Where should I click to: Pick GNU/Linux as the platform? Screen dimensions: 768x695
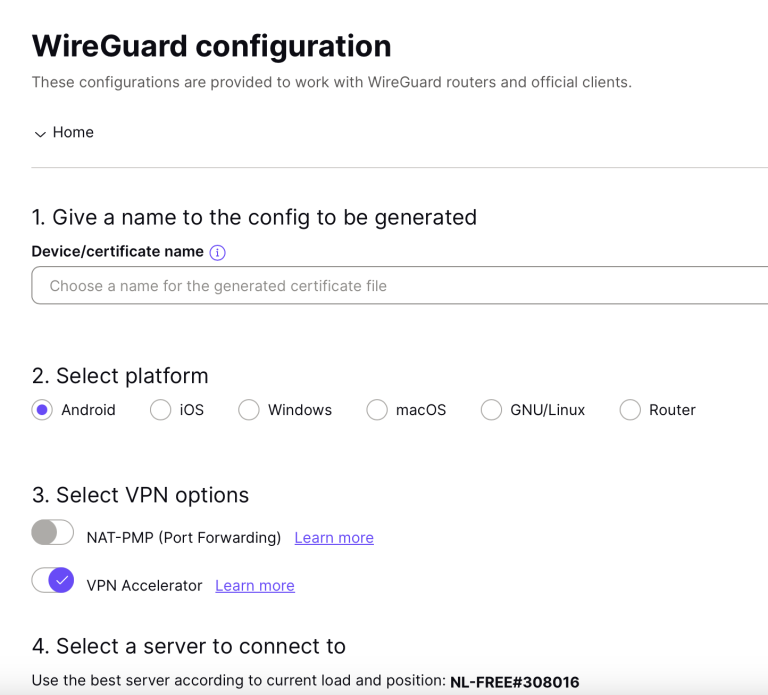[491, 410]
